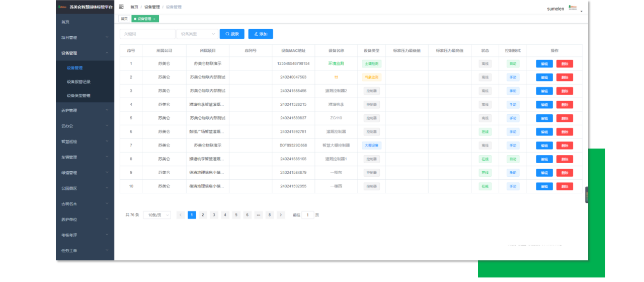Open the 首页 sidebar menu item
Viewport: 644px width, 282px height.
85,22
